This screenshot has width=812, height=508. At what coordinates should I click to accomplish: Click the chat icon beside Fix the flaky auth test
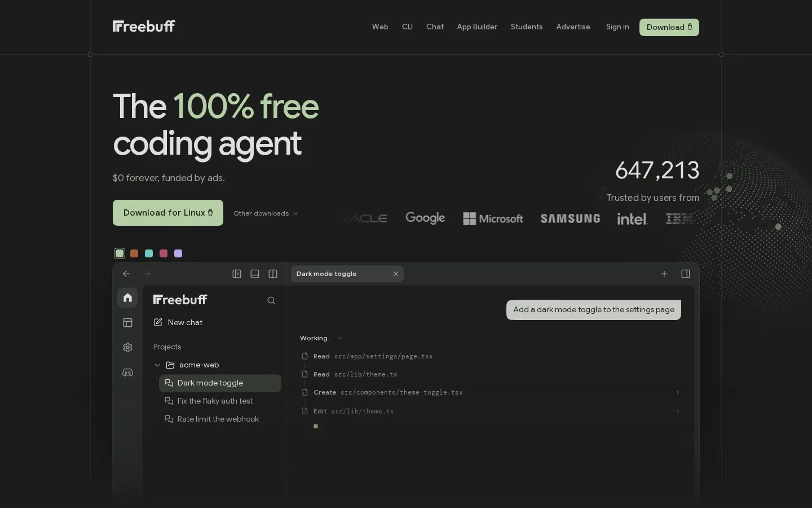click(x=169, y=401)
